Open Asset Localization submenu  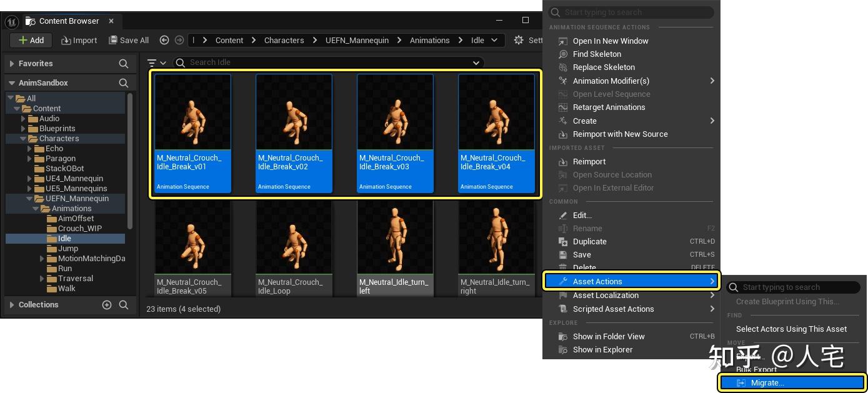pos(631,296)
